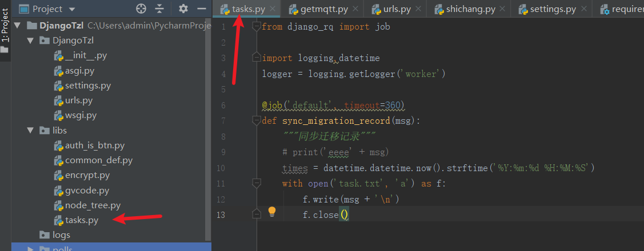
Task: Open the Project view dropdown
Action: [x=72, y=9]
